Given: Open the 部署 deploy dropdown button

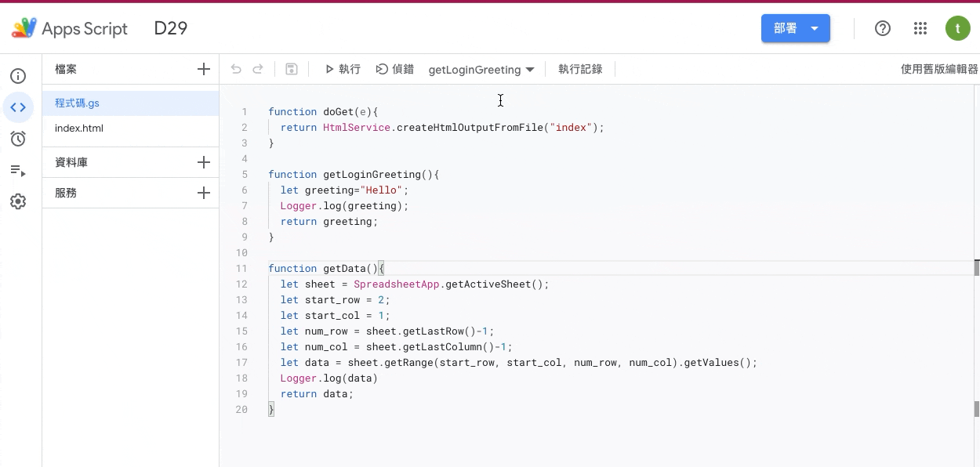Looking at the screenshot, I should (796, 28).
